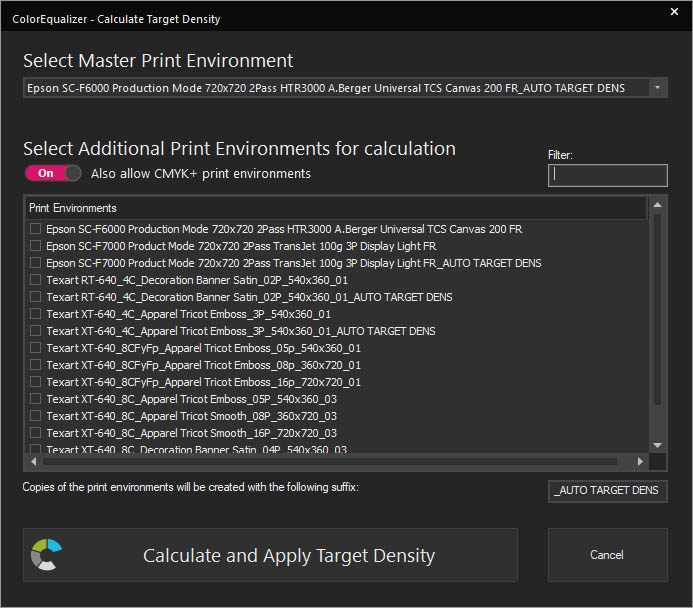Edit the _AUTO TARGET DENS suffix field

608,490
